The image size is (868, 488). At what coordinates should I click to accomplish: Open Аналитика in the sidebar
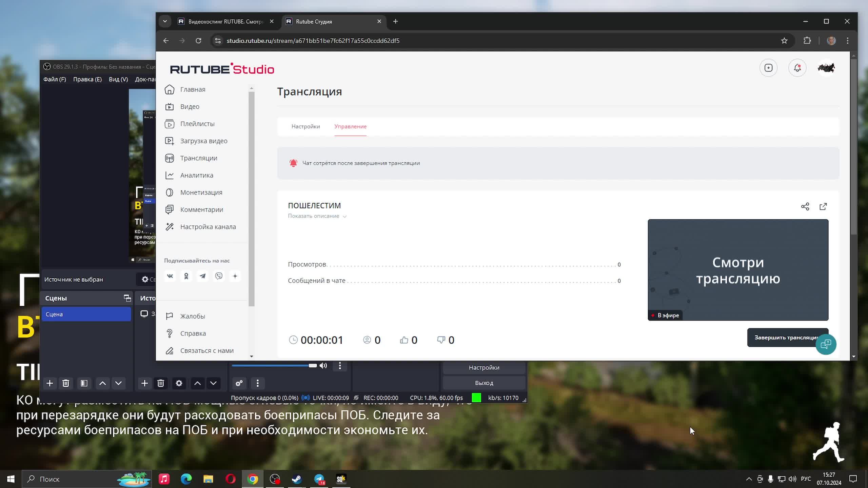pyautogui.click(x=197, y=175)
